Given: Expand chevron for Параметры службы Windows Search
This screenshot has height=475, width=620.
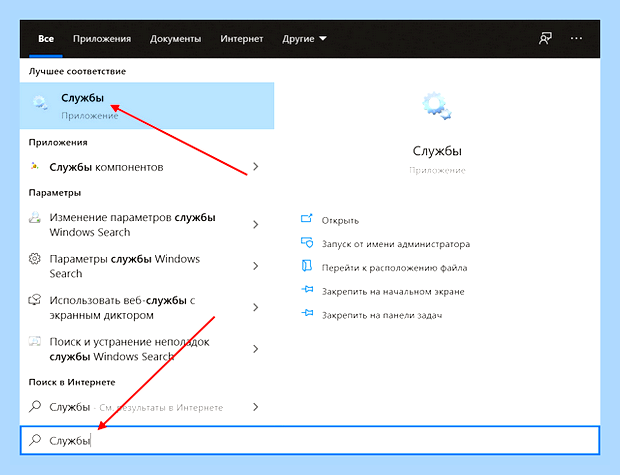Looking at the screenshot, I should (256, 266).
